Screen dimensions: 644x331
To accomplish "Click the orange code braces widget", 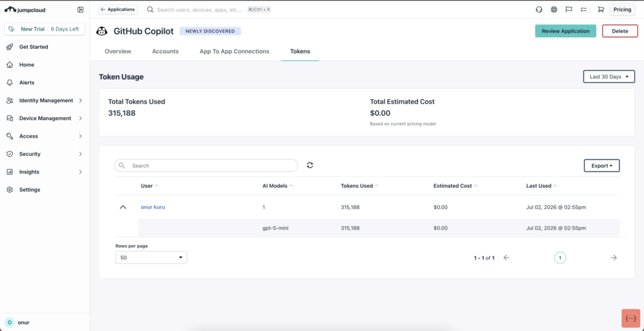I will pos(631,318).
